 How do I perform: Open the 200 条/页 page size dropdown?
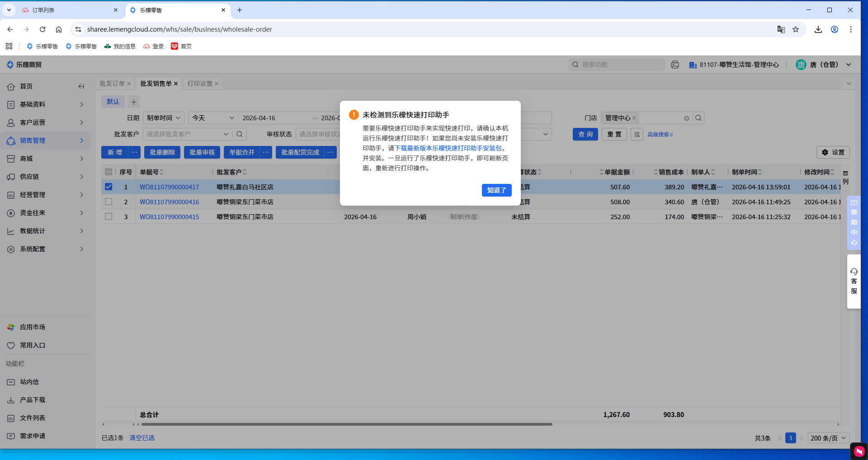click(829, 438)
